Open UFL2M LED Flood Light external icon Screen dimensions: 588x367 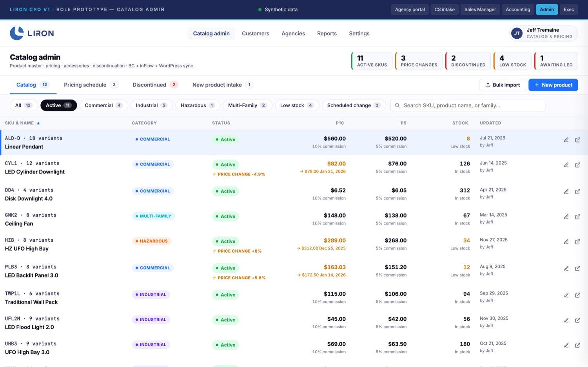click(x=577, y=320)
